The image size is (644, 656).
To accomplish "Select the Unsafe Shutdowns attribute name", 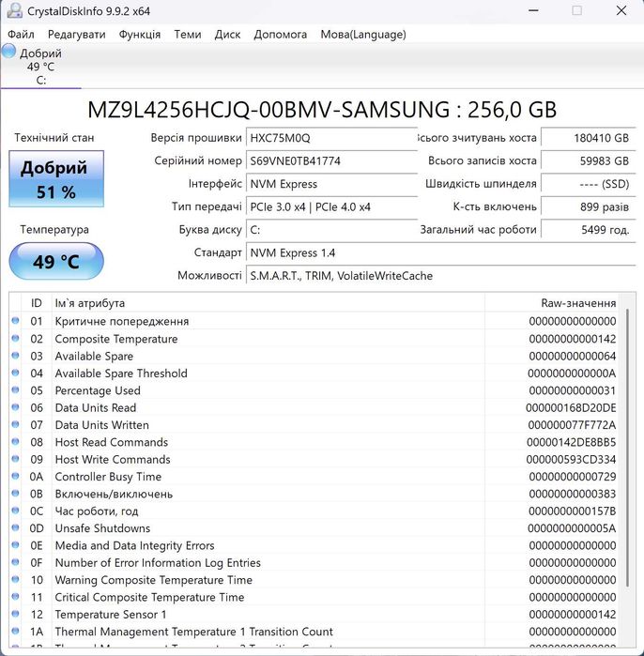I will click(102, 528).
